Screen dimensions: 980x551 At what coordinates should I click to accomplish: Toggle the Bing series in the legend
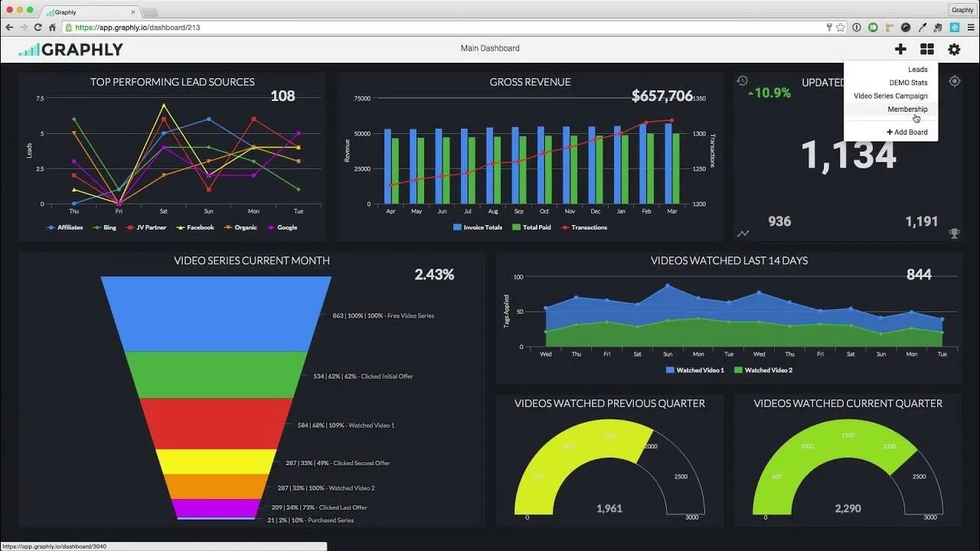pos(105,227)
